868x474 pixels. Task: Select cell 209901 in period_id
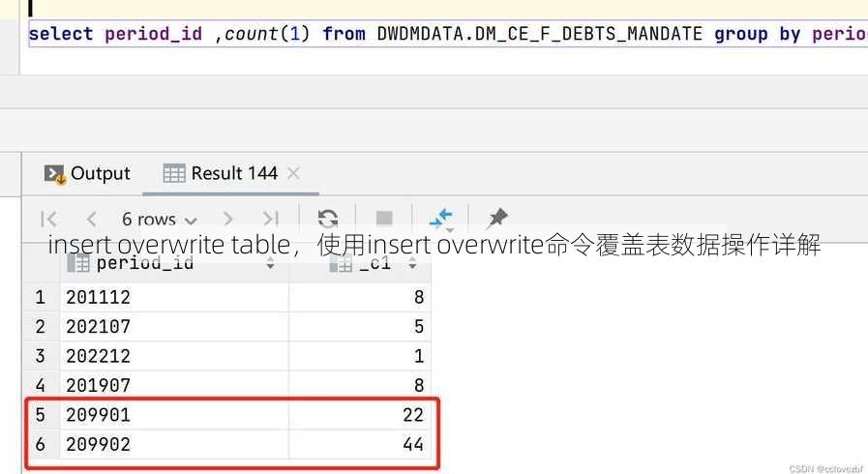point(174,415)
